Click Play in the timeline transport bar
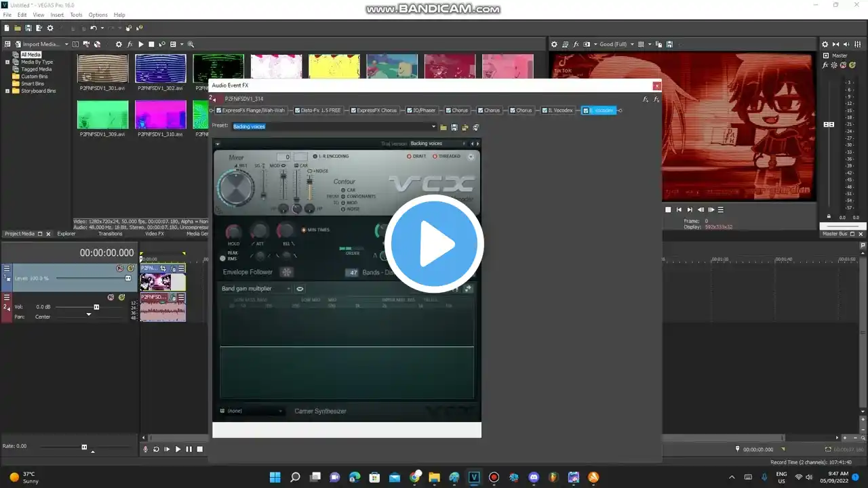Screen dimensions: 868x488 point(178,449)
